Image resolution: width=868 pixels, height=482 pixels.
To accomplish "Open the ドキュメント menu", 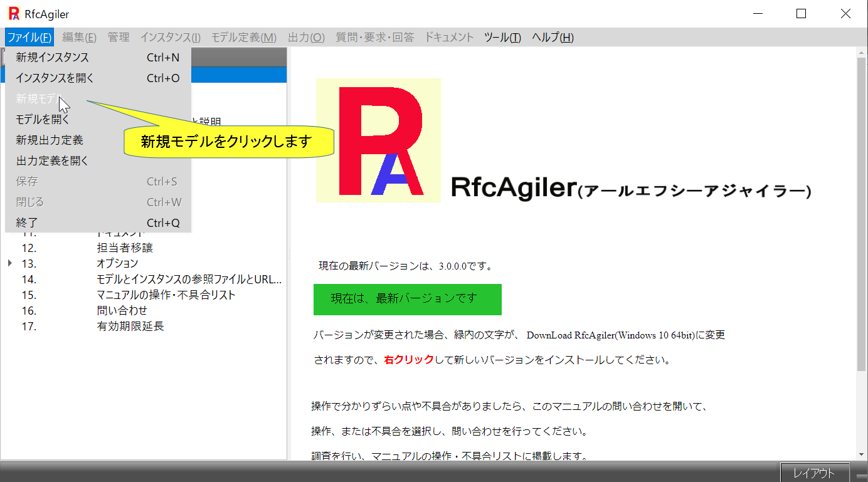I will [x=449, y=38].
